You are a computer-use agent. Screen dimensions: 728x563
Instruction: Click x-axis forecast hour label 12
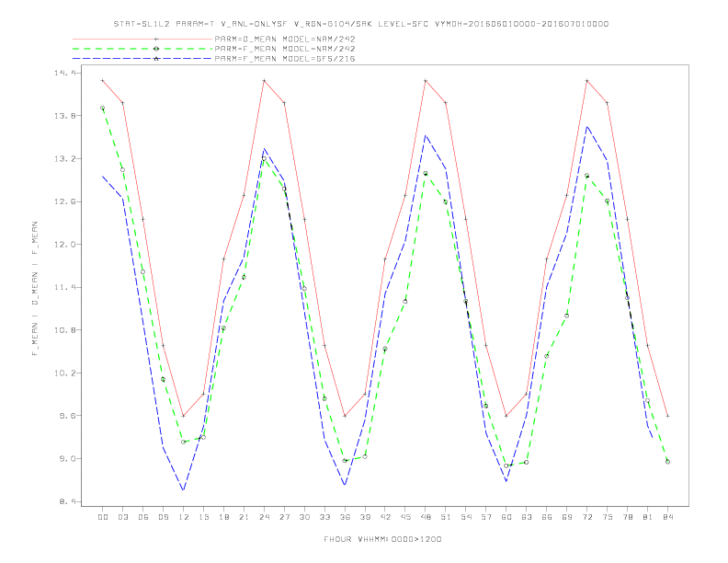184,517
